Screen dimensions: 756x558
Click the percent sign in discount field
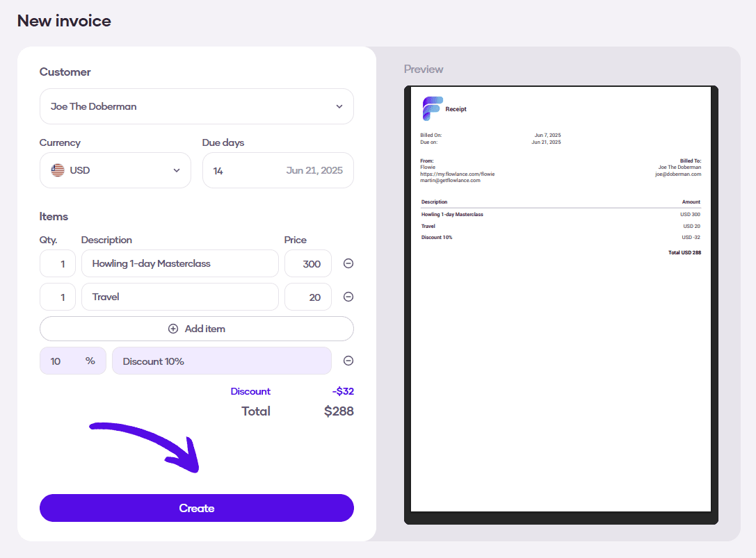90,361
